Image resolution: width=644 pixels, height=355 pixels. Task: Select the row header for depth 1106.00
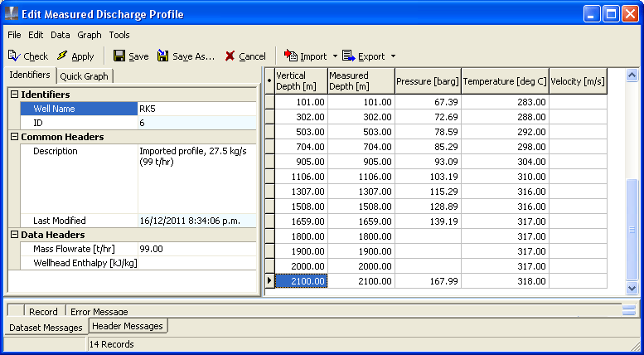tap(269, 177)
